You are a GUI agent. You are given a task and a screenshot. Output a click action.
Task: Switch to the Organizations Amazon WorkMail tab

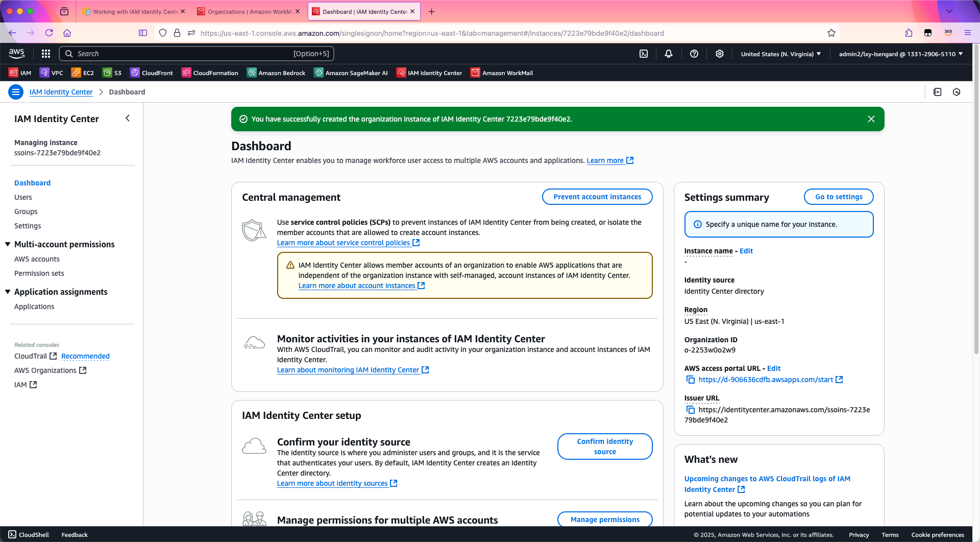(x=250, y=11)
